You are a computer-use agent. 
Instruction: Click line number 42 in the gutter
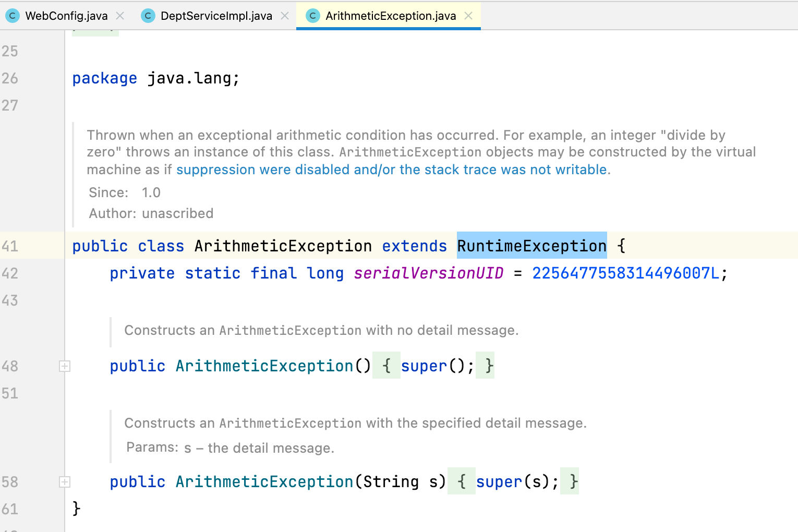(10, 273)
